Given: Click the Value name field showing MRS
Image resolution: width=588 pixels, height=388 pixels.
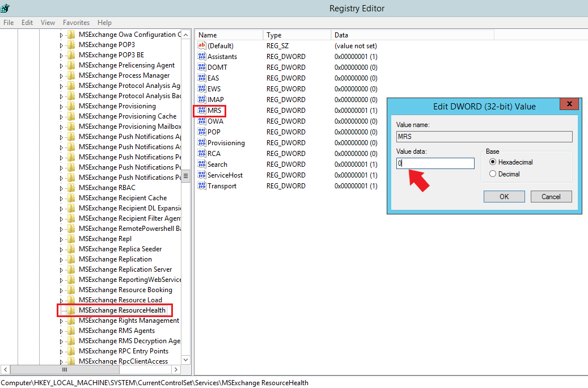Looking at the screenshot, I should pyautogui.click(x=484, y=137).
